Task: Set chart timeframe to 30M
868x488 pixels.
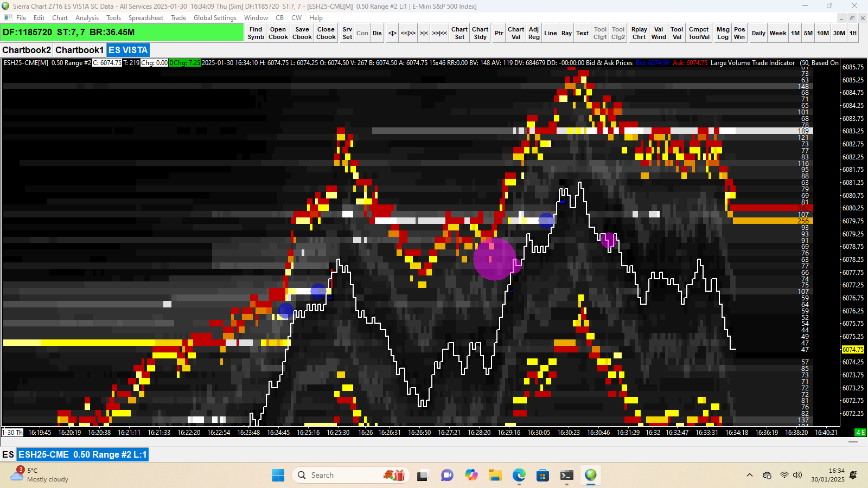Action: point(839,33)
